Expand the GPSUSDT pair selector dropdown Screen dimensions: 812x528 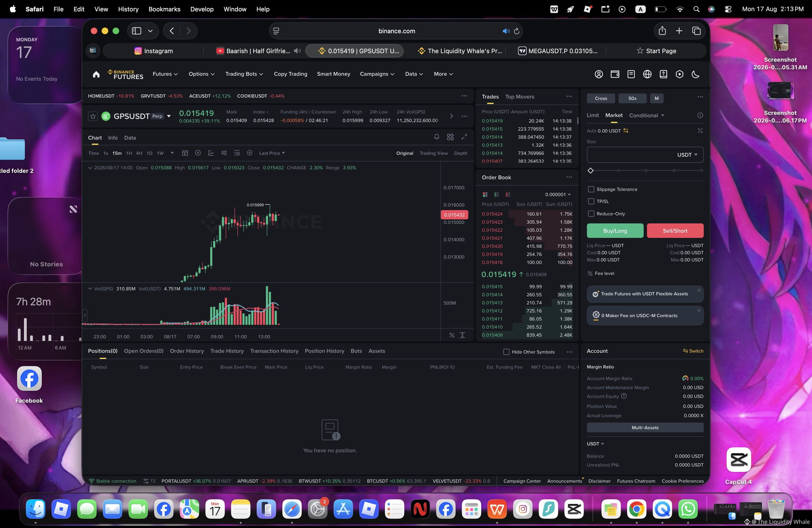click(x=169, y=116)
